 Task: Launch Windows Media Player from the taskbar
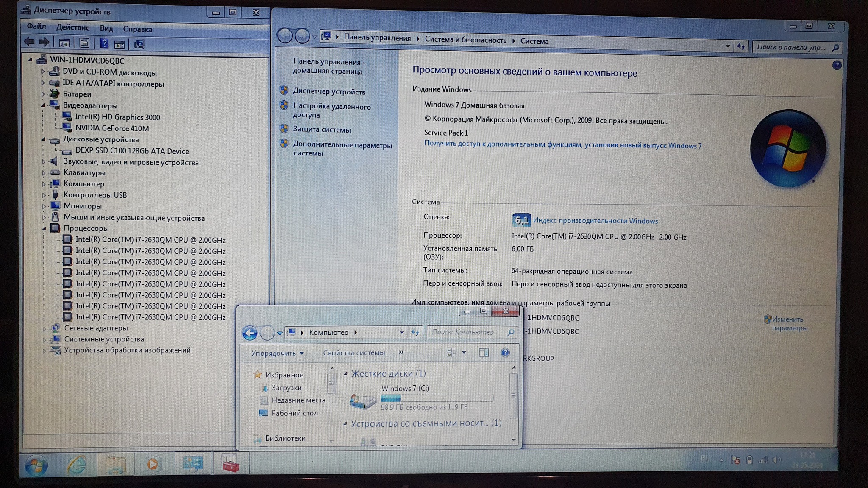coord(153,464)
